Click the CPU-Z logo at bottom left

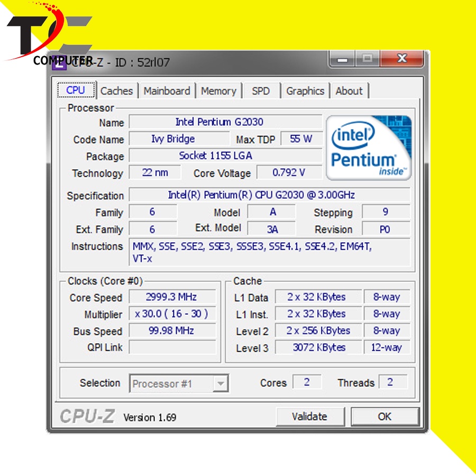tap(87, 416)
